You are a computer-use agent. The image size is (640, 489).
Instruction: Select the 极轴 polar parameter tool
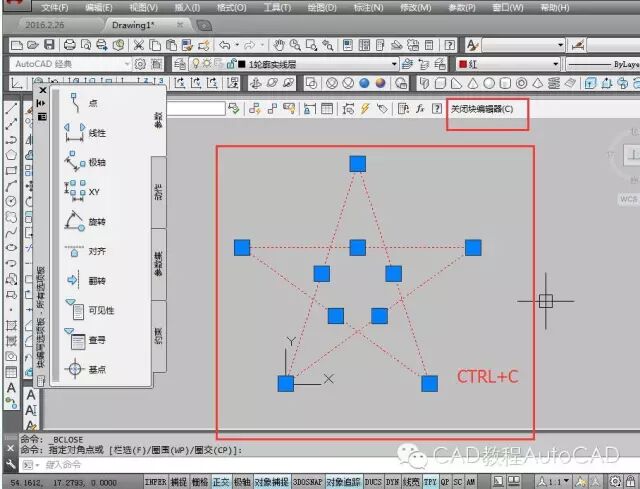pyautogui.click(x=85, y=162)
